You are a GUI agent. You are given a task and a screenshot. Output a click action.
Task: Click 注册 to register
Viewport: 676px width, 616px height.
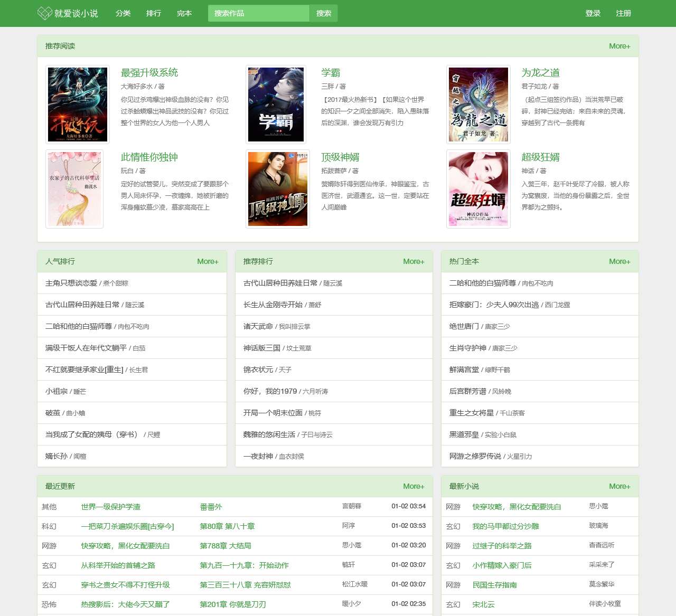pos(623,14)
